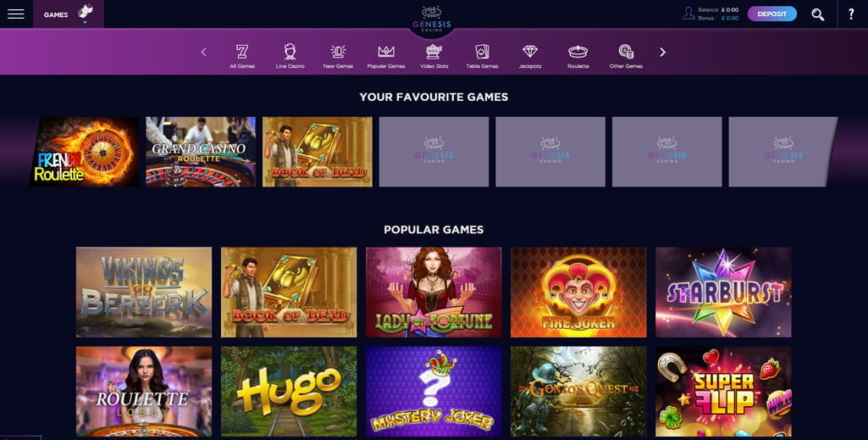The image size is (868, 440).
Task: Click the Deposit button
Action: [x=771, y=14]
